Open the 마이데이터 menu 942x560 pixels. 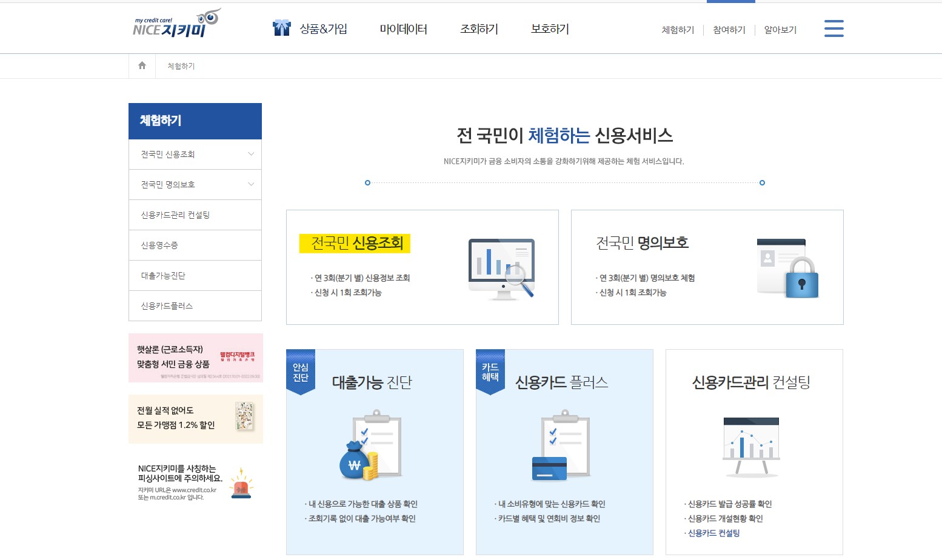point(404,28)
